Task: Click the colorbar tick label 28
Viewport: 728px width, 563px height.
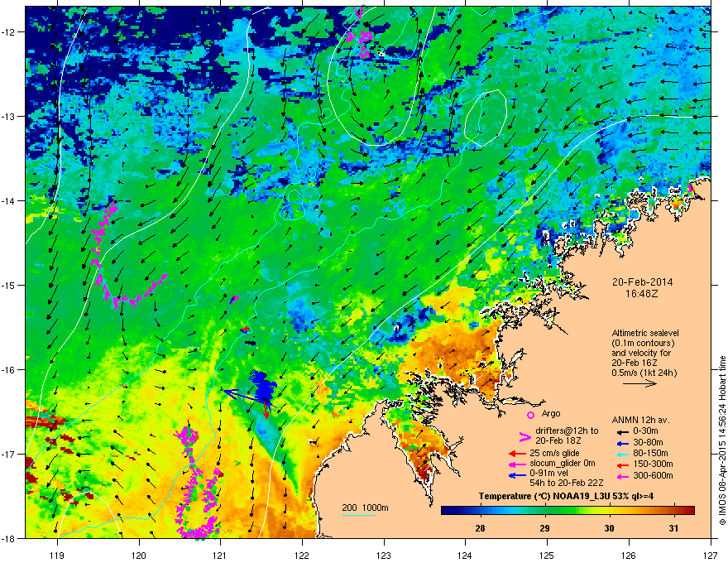Action: pos(480,528)
